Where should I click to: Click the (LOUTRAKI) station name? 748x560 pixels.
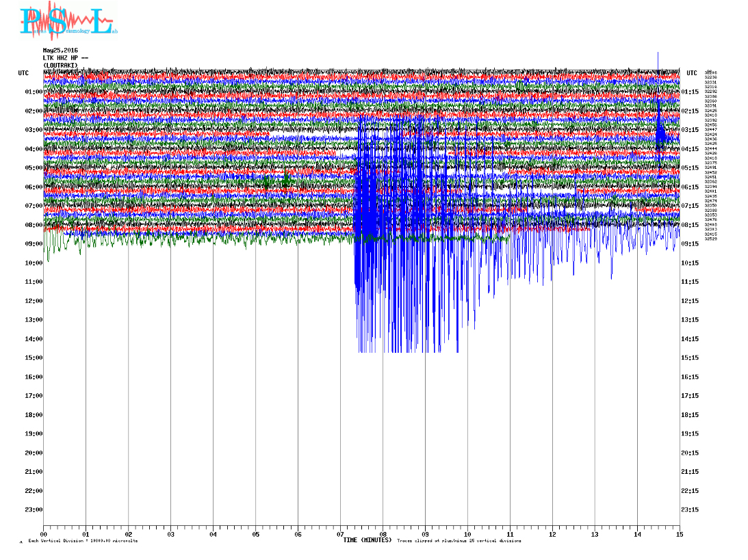pyautogui.click(x=62, y=66)
